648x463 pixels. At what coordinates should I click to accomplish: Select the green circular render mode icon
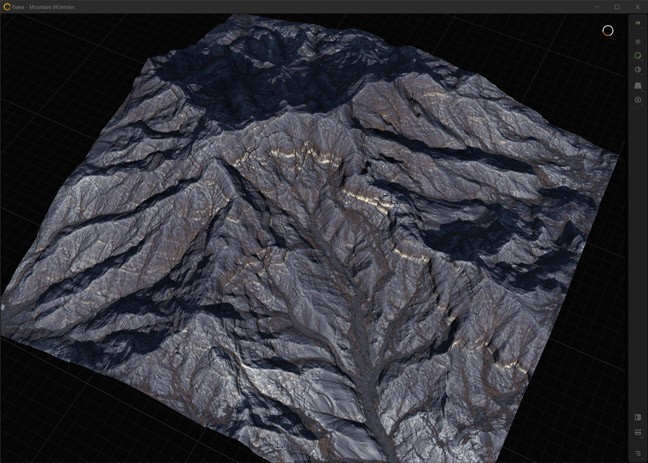(638, 55)
